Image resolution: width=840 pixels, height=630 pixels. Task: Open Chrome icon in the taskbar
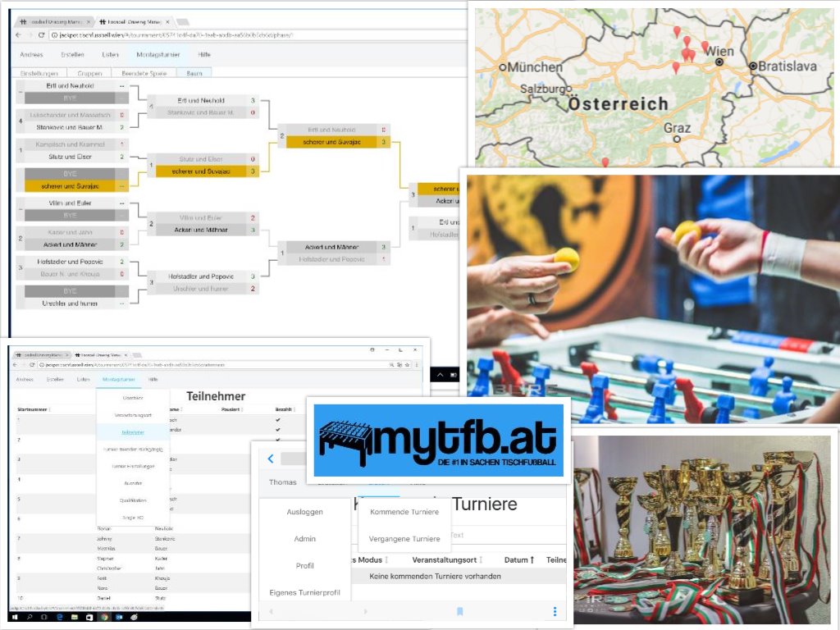(x=104, y=617)
